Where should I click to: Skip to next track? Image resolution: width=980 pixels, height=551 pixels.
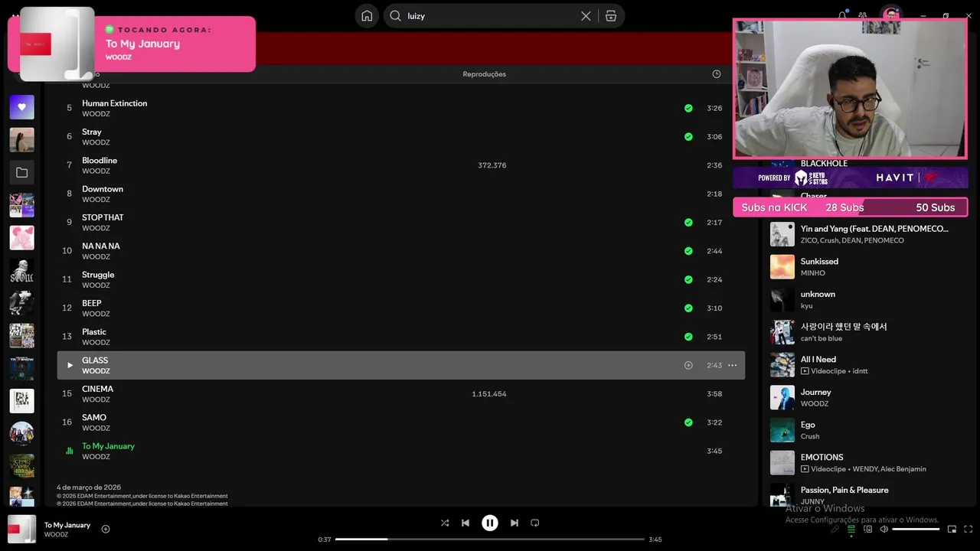point(514,523)
